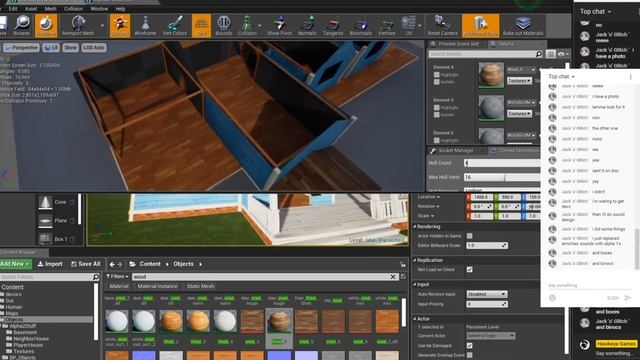Open the Edit menu
The height and width of the screenshot is (360, 640).
click(13, 9)
